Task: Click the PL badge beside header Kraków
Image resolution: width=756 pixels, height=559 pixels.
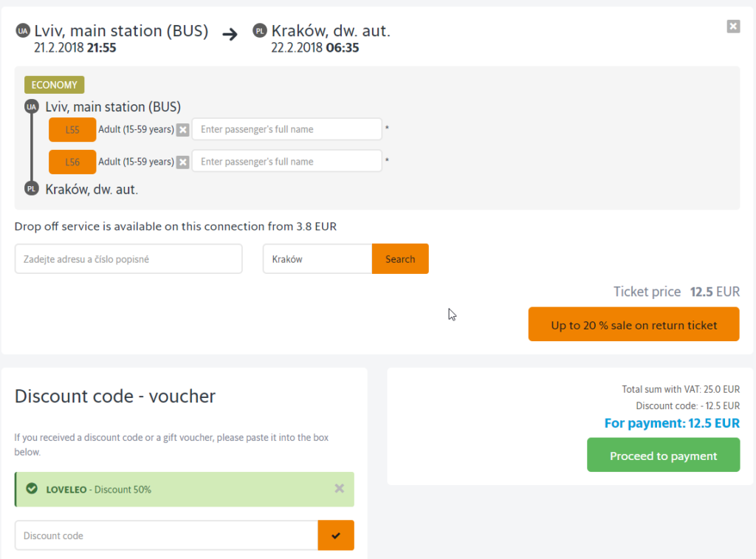Action: (260, 31)
